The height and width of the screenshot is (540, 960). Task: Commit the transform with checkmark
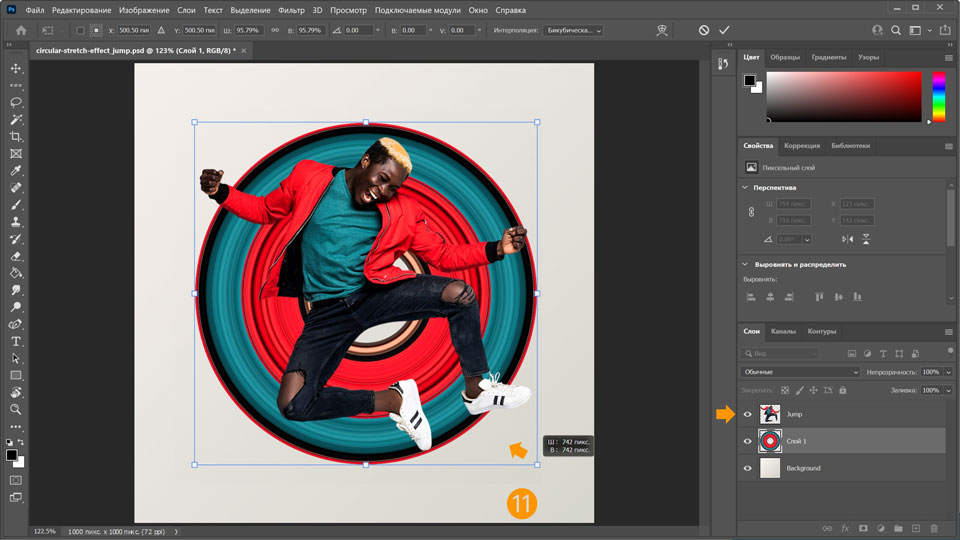(x=724, y=30)
